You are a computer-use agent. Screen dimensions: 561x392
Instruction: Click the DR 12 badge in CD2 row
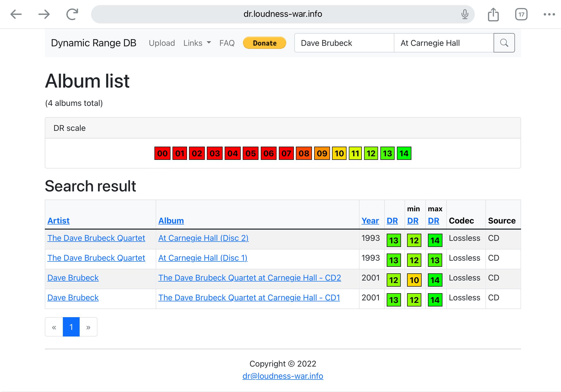coord(394,280)
